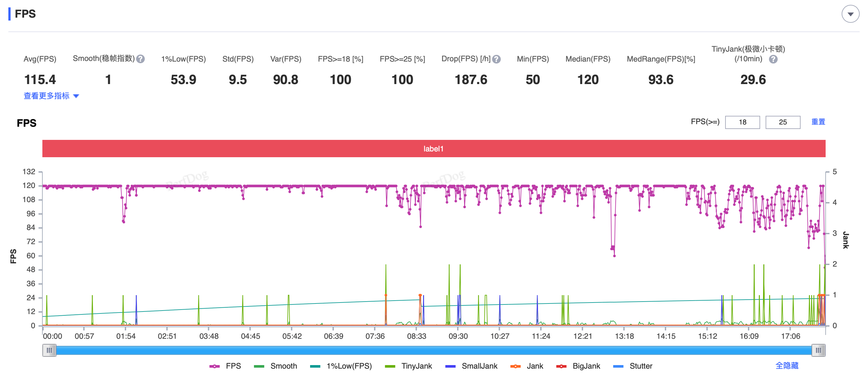Select the red label1 segment bar
The width and height of the screenshot is (868, 376).
click(434, 149)
